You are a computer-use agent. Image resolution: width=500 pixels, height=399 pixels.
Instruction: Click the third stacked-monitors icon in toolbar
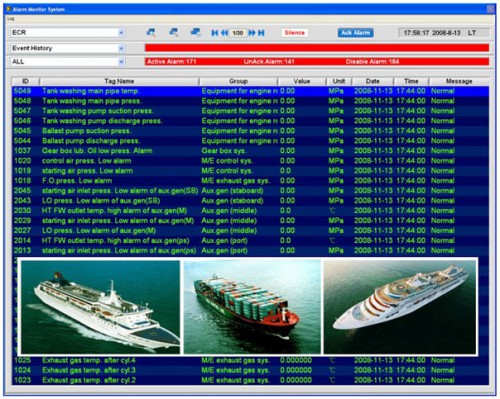195,32
